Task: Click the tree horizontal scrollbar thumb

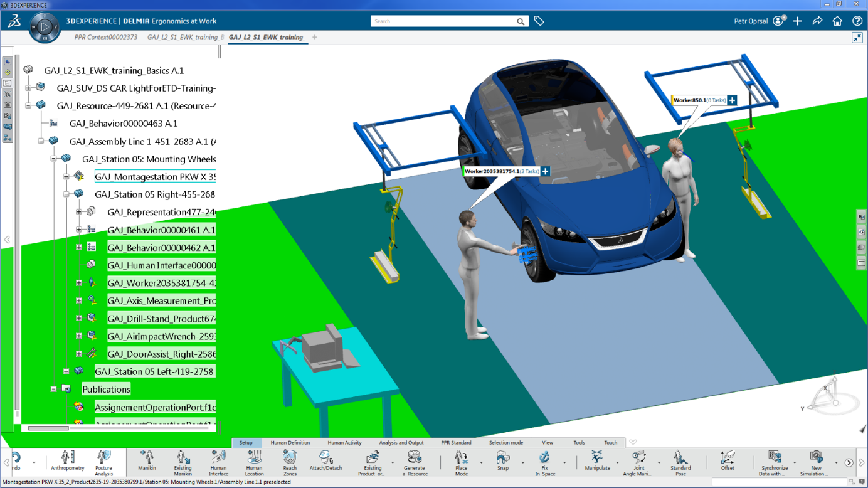Action: (48, 428)
